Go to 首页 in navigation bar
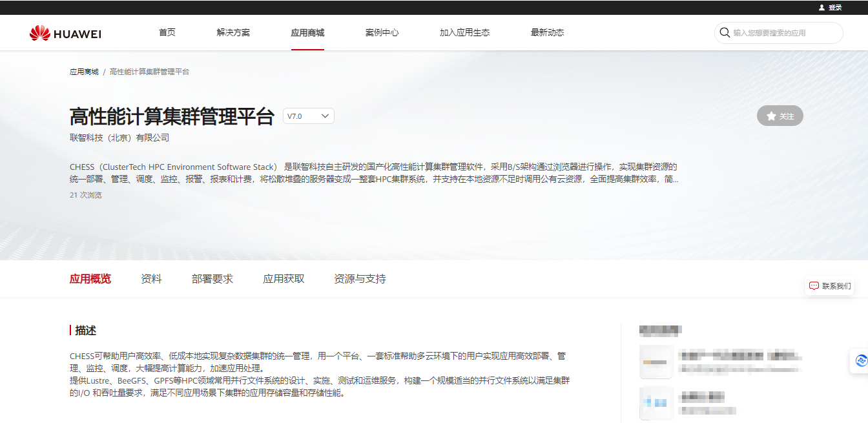 pyautogui.click(x=167, y=32)
